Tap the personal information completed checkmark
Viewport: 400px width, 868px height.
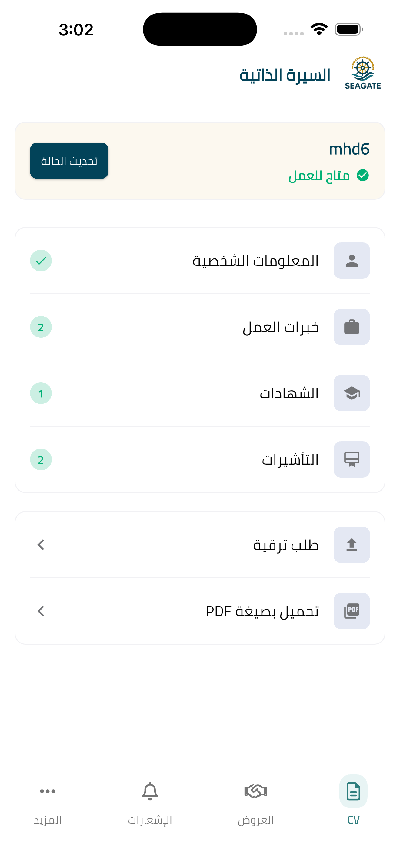(41, 261)
